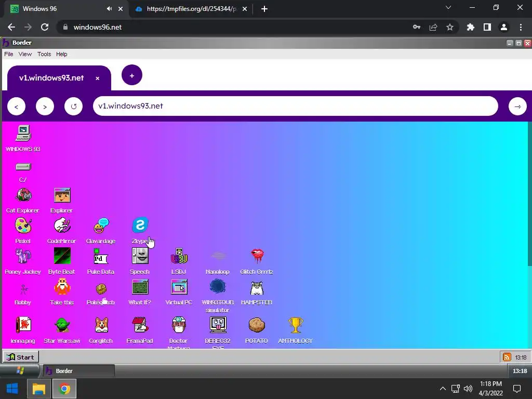Expand Chrome tab search chevron
Screen dimensions: 532x399
pyautogui.click(x=448, y=7)
